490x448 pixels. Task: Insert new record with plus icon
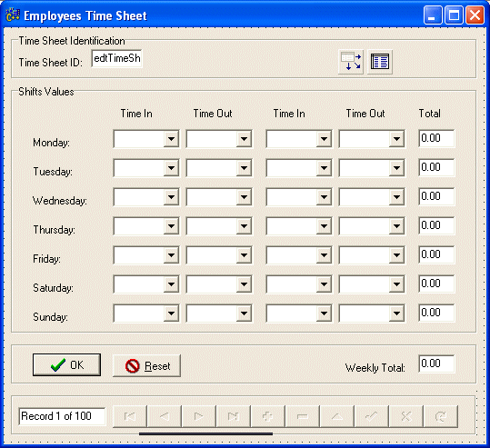268,416
